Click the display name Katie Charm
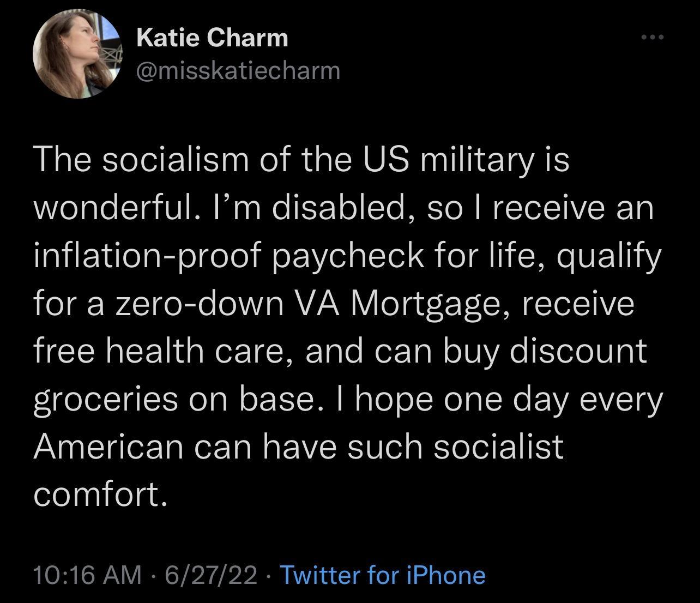Screen dimensions: 700x603 (x=212, y=37)
